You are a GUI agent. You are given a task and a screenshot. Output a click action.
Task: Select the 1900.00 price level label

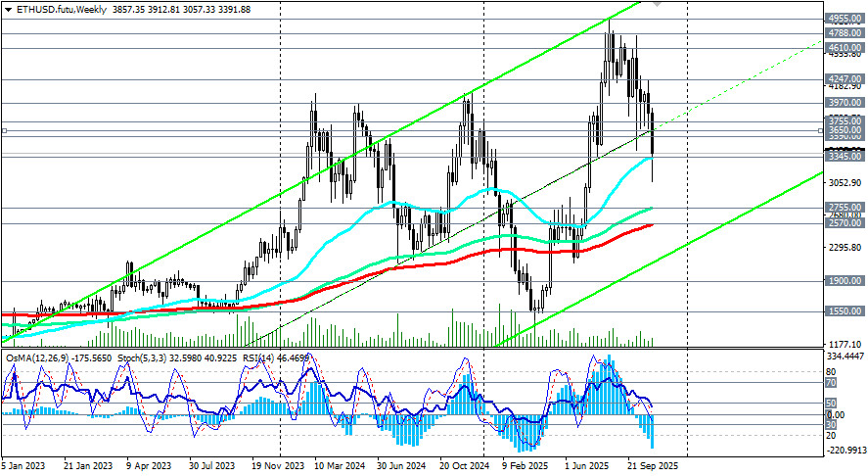coord(845,281)
